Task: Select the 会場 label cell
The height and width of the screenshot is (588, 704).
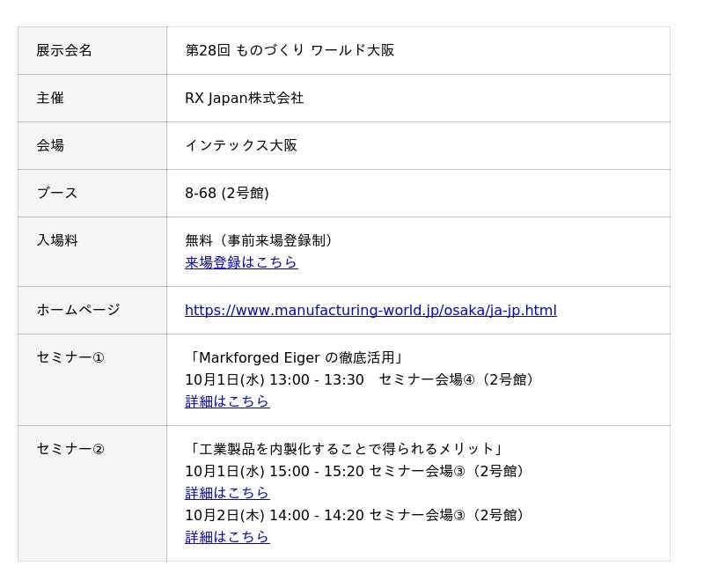Action: [50, 145]
